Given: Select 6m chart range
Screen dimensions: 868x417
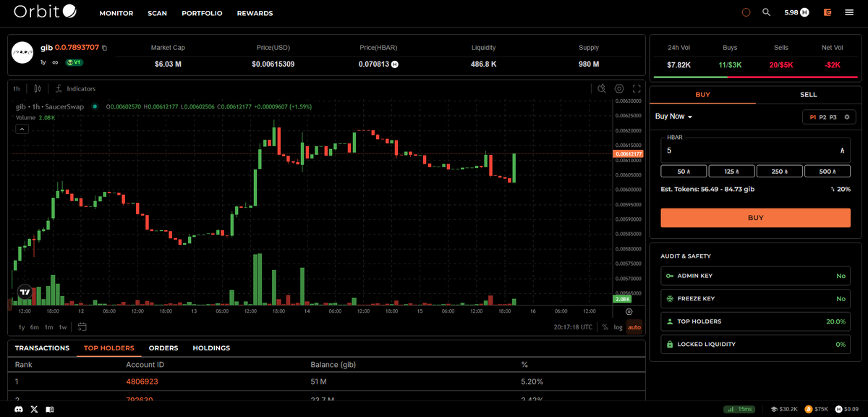Looking at the screenshot, I should click(x=35, y=327).
